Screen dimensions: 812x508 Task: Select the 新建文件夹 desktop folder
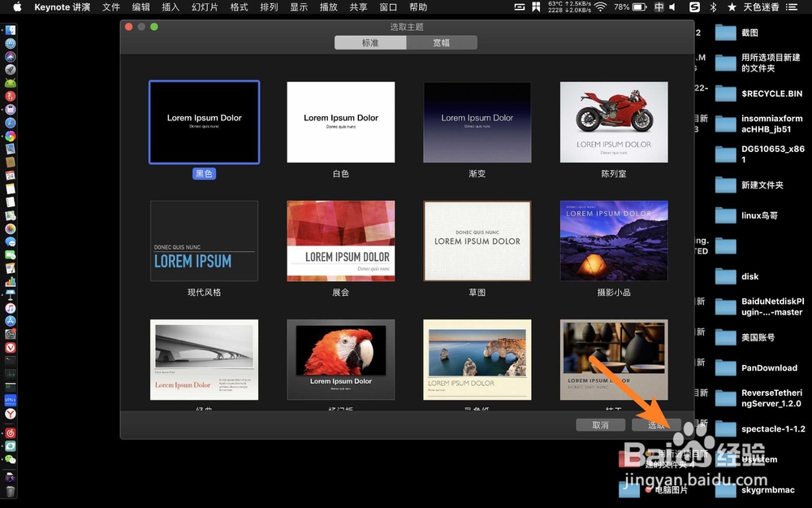725,185
